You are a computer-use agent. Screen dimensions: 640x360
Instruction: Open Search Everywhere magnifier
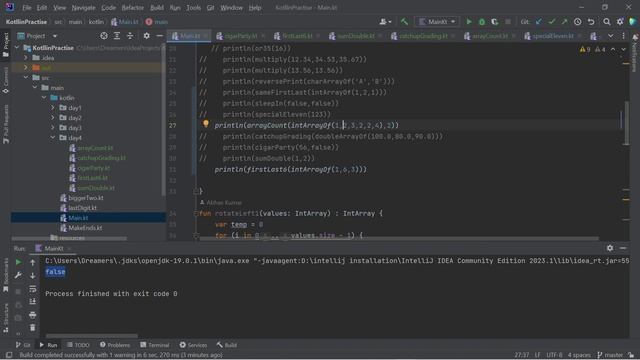click(607, 22)
